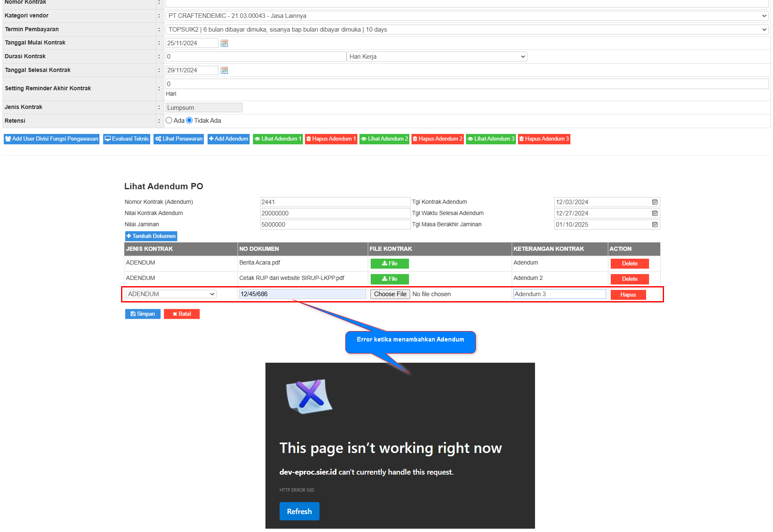Click Refresh on the error page

click(300, 511)
